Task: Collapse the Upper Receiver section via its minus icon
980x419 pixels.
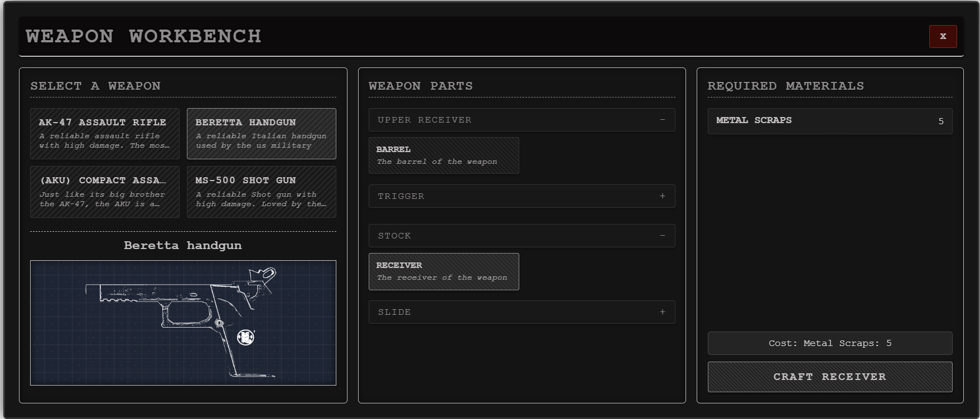Action: [x=662, y=120]
